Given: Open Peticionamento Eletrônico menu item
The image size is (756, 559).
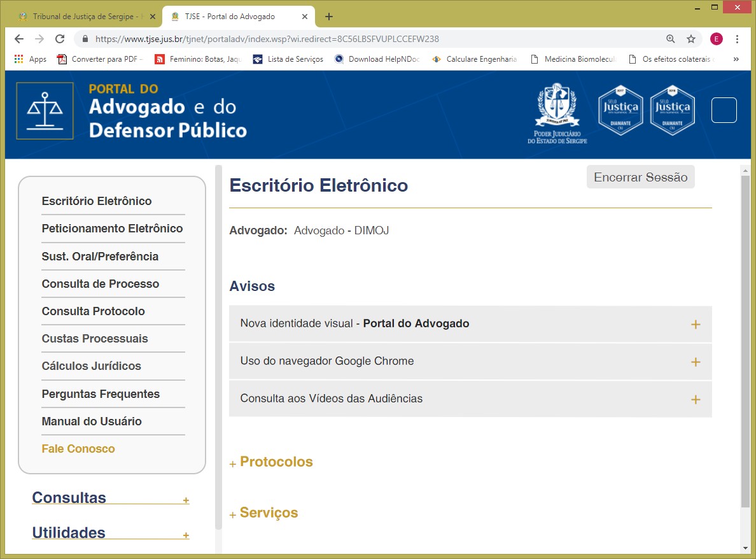Looking at the screenshot, I should (x=112, y=229).
